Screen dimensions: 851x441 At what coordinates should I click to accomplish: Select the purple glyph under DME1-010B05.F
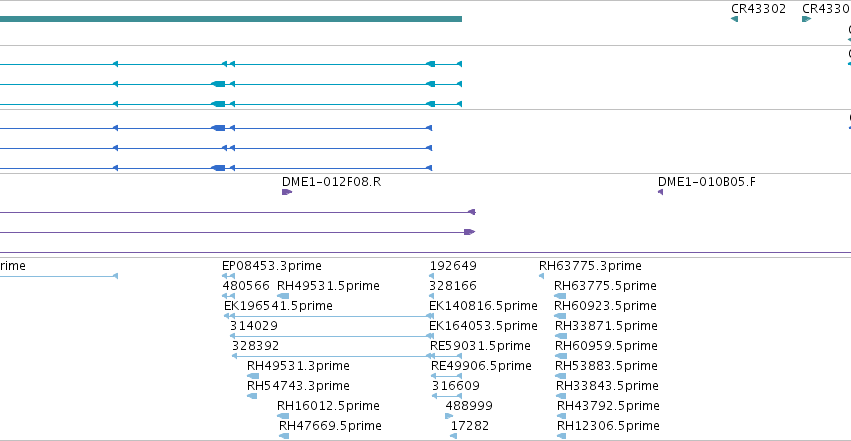point(661,192)
